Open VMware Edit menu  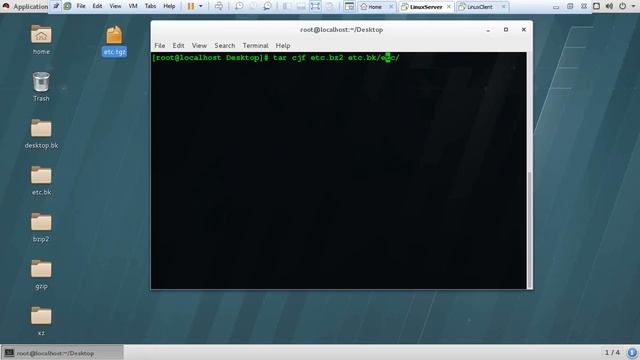point(97,6)
